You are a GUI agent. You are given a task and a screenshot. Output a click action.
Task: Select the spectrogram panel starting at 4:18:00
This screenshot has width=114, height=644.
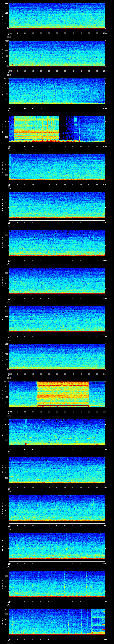57,167
